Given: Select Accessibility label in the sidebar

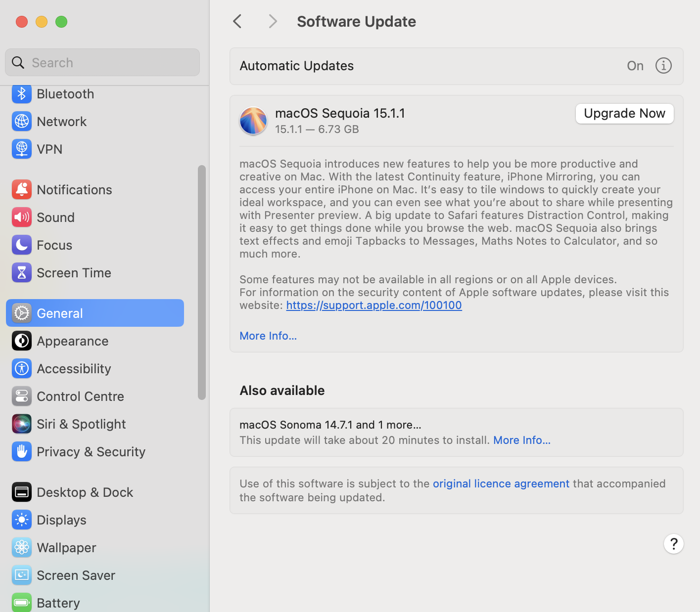Looking at the screenshot, I should (74, 369).
